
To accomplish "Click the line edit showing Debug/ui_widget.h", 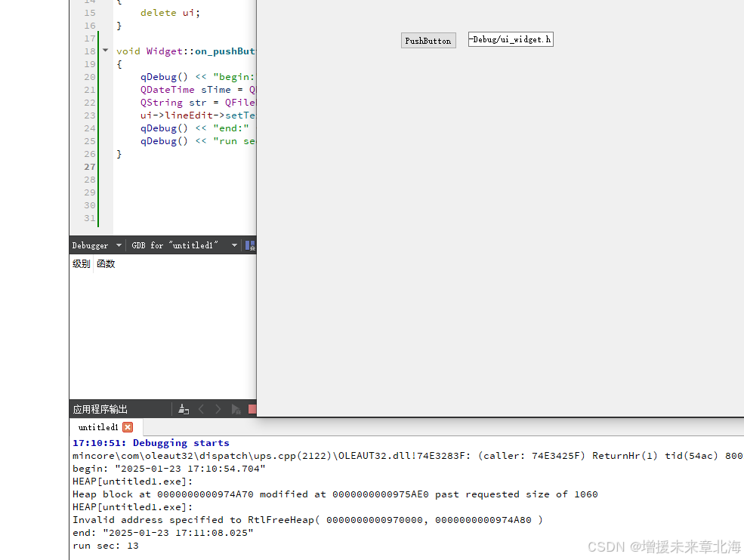I will coord(511,39).
